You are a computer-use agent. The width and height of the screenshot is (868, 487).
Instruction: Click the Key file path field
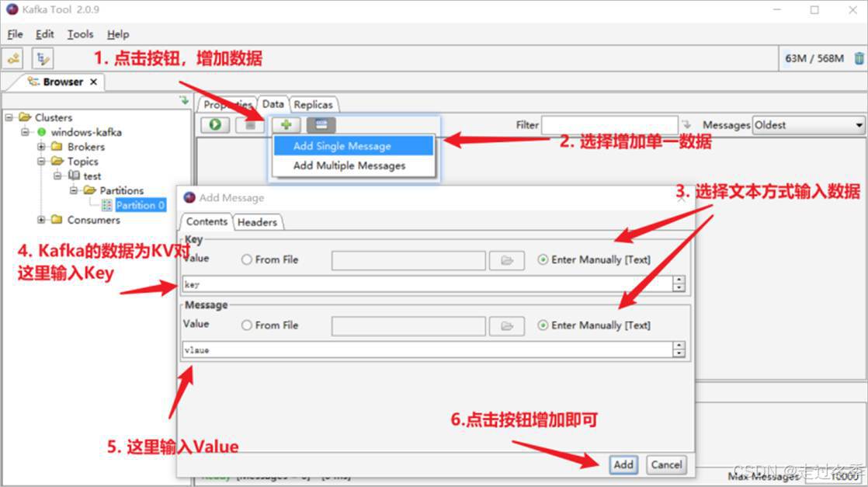(408, 260)
